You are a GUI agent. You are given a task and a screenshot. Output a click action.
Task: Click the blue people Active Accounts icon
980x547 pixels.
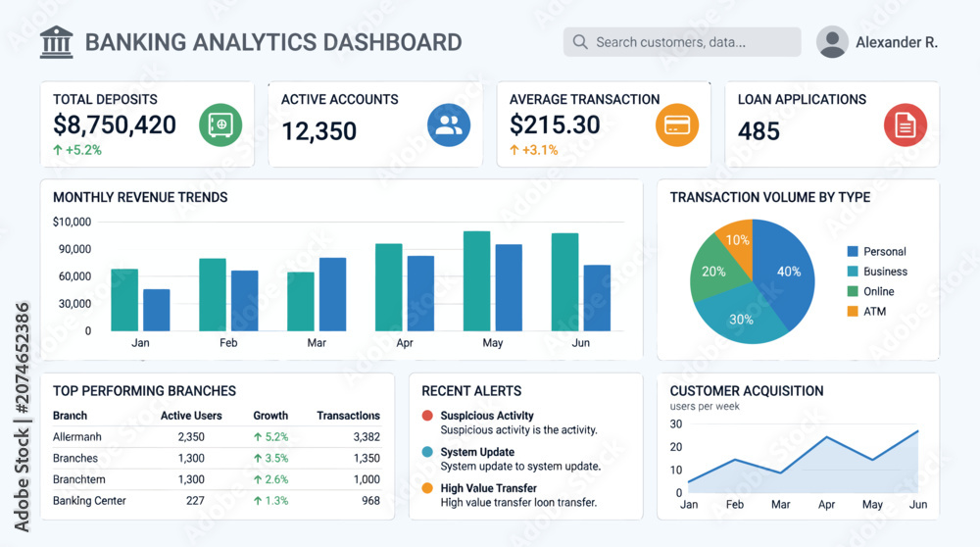449,125
